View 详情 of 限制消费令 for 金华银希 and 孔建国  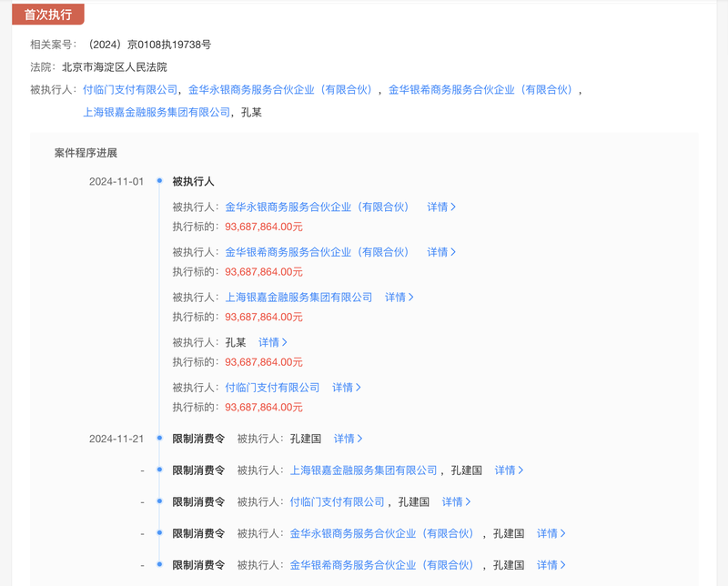pos(551,565)
